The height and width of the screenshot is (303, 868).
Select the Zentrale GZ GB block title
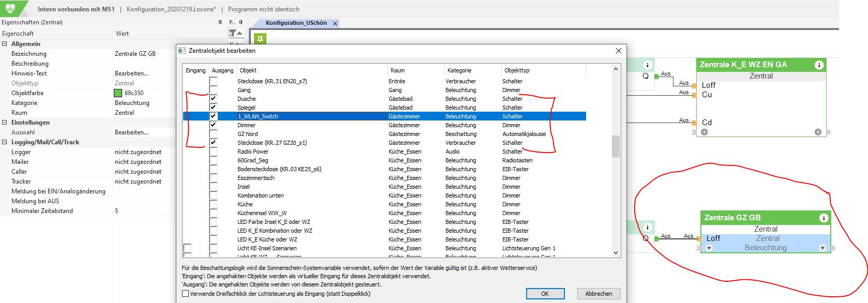pos(732,218)
